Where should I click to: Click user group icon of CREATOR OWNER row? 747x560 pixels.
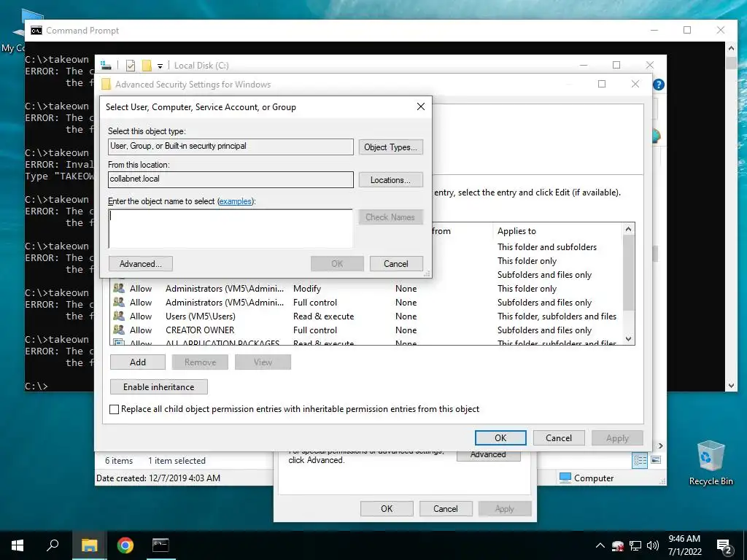click(119, 330)
